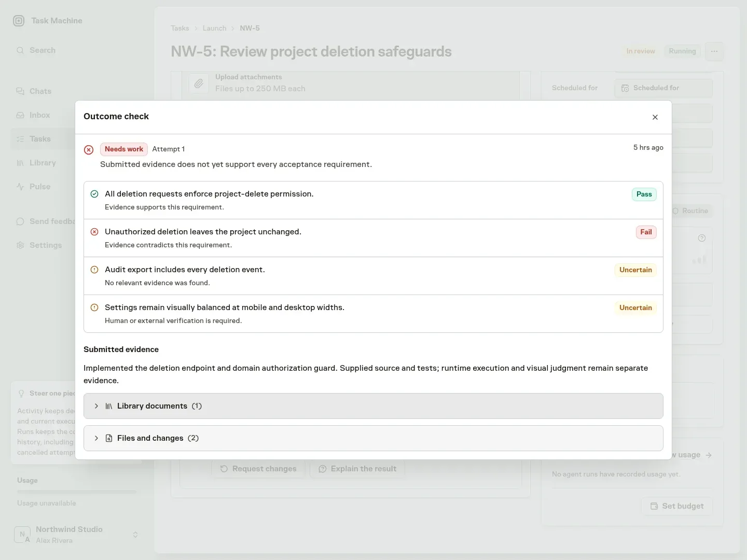Click the warning icon beside Settings remain balanced
Screen dimensions: 747x560
(94, 307)
